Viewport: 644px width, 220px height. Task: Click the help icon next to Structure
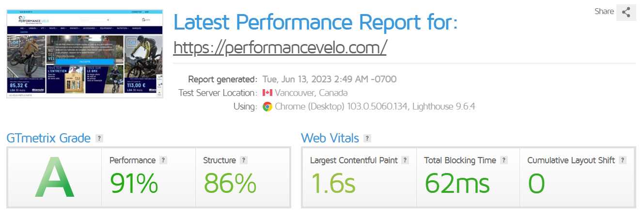click(243, 160)
